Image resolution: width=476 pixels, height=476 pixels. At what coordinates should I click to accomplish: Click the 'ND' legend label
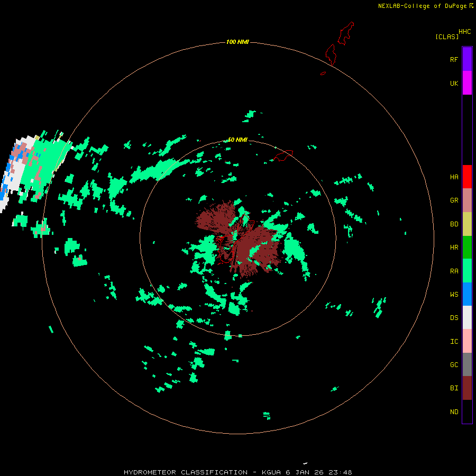pos(454,412)
